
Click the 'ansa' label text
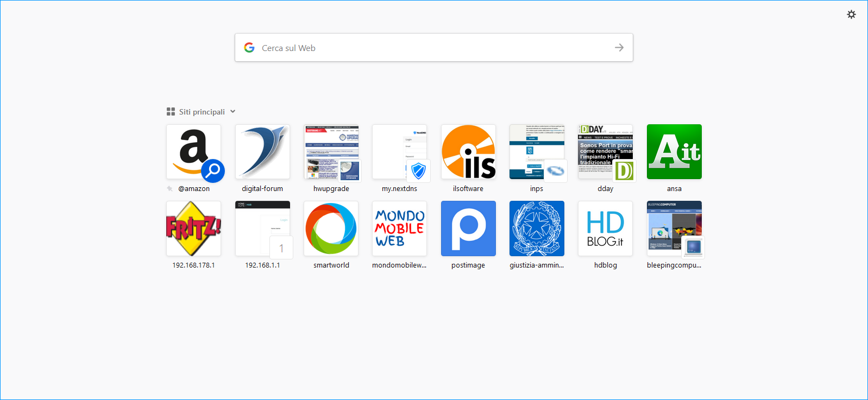click(x=674, y=188)
